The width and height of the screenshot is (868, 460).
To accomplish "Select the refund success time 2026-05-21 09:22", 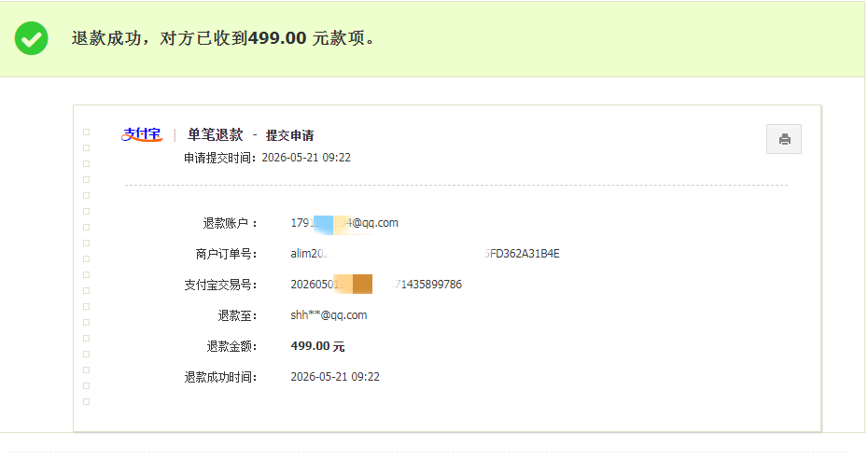I will click(x=335, y=377).
